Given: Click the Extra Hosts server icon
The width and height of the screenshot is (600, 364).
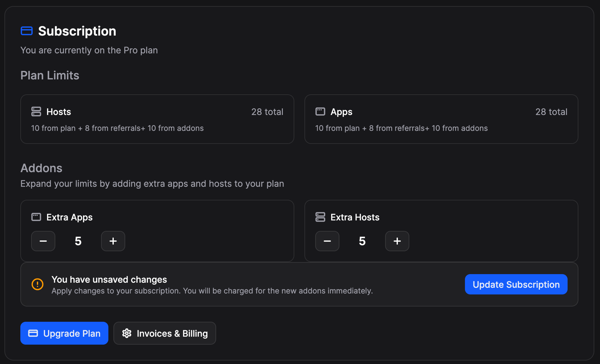Looking at the screenshot, I should 320,217.
